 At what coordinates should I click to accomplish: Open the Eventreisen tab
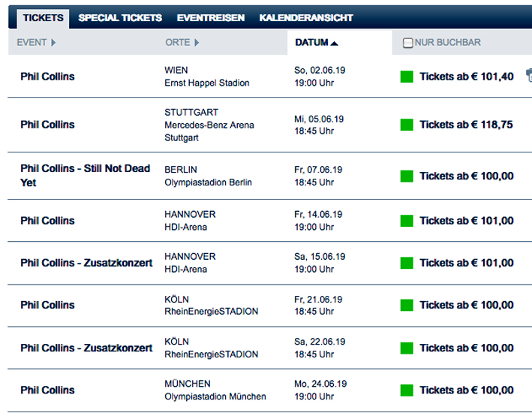210,18
